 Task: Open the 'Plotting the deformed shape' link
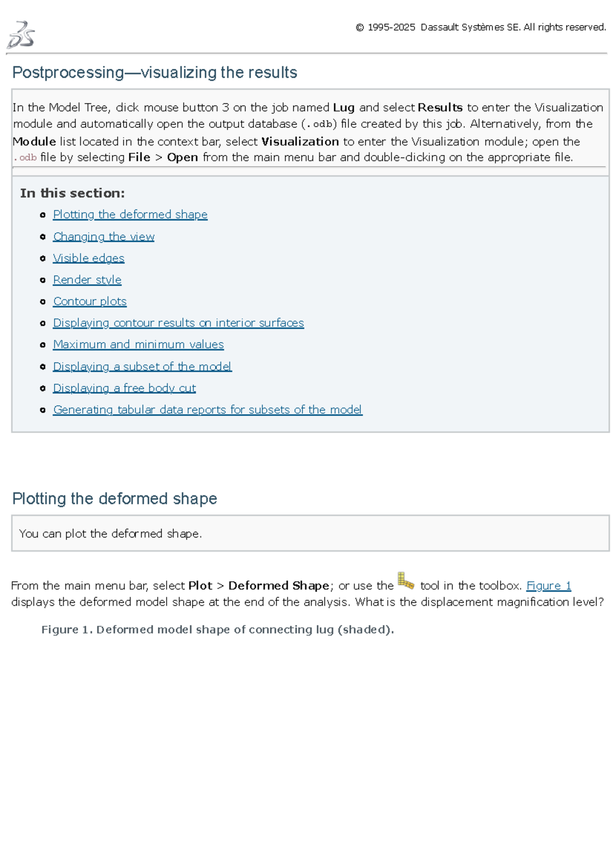[x=130, y=215]
